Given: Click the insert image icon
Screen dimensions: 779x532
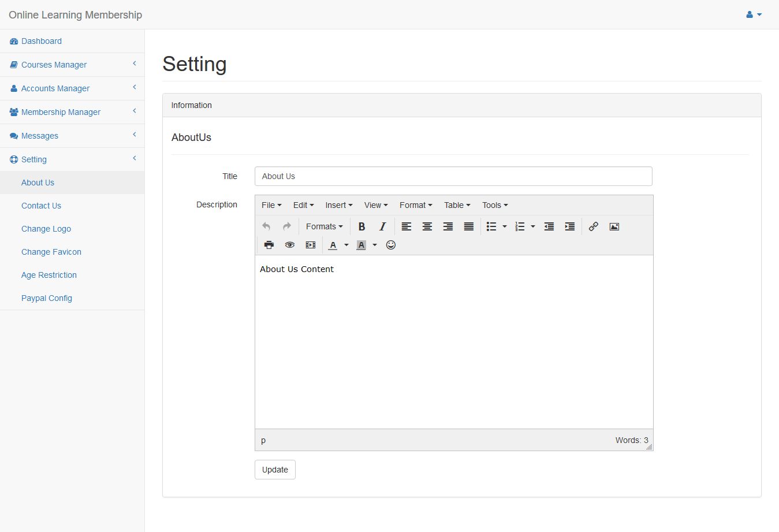Looking at the screenshot, I should [614, 226].
